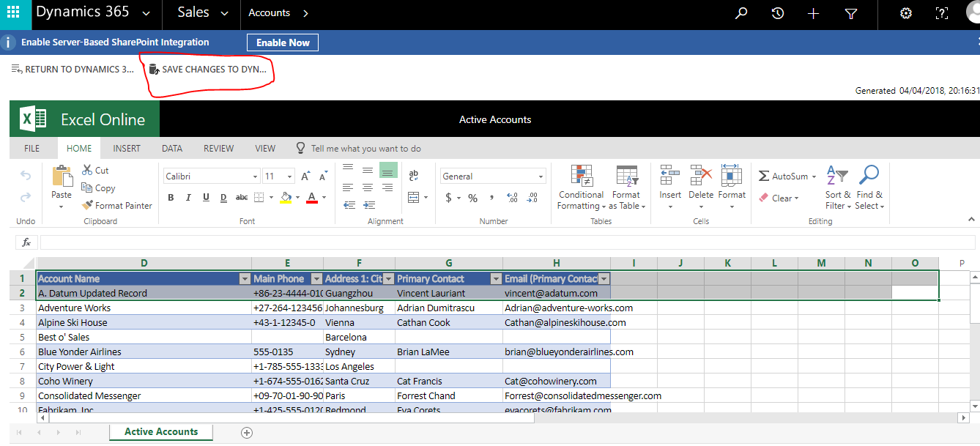This screenshot has height=446, width=980.
Task: Click the yellow fill color button
Action: tap(286, 198)
